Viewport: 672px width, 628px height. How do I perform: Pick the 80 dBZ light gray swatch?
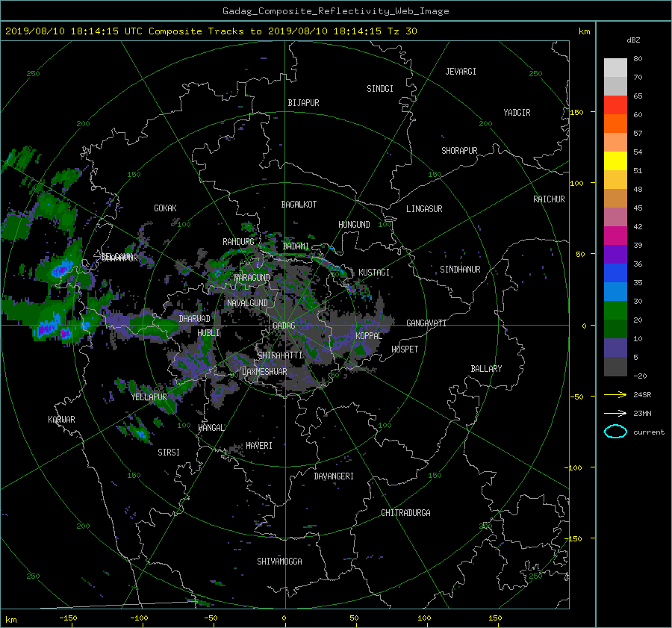[615, 68]
